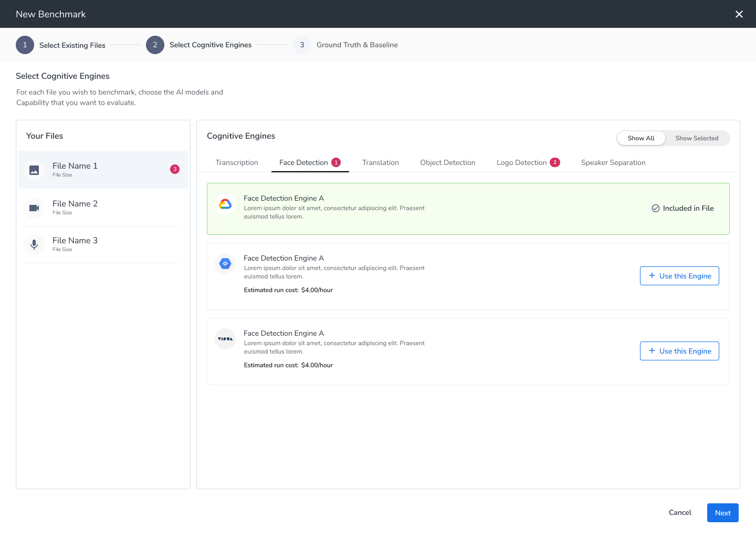
Task: Open the Object Detection tab
Action: pyautogui.click(x=448, y=163)
